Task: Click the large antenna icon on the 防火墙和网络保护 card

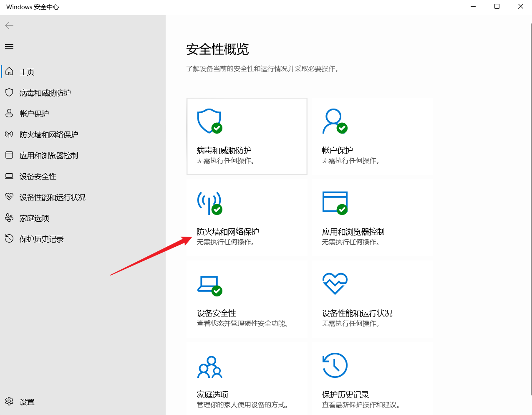Action: coord(209,203)
